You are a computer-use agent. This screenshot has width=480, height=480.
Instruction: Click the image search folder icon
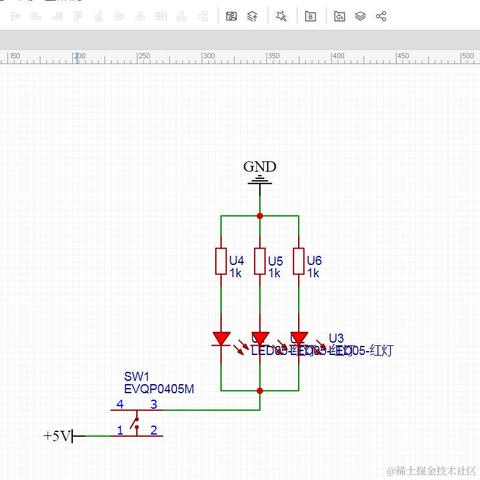[339, 16]
